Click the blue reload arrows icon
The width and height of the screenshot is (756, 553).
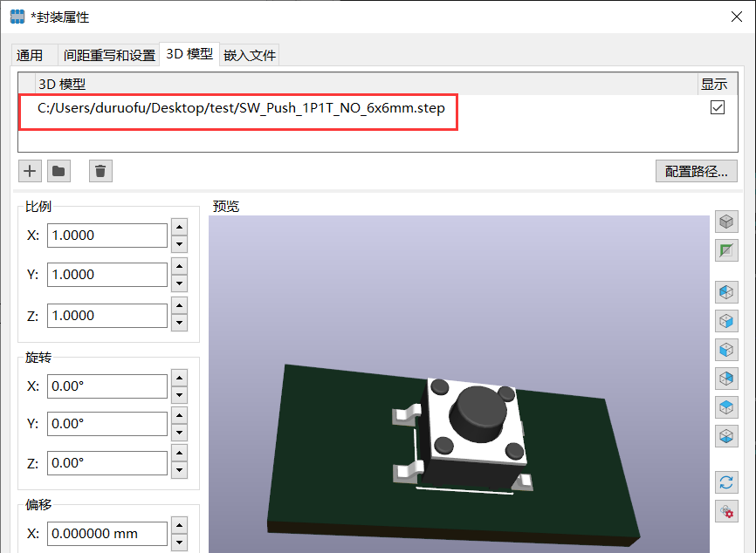click(725, 481)
